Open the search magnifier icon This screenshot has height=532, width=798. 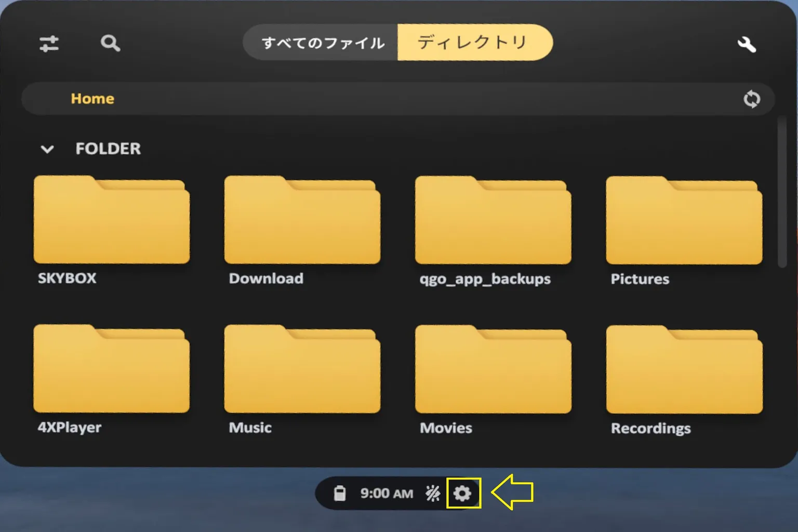[110, 43]
